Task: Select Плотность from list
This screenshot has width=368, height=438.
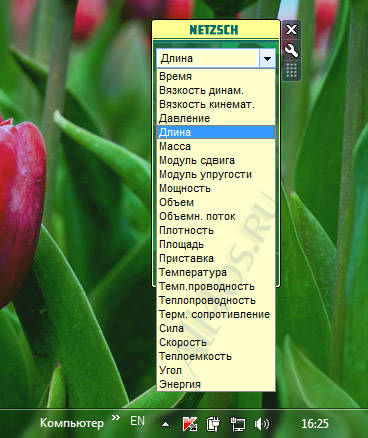Action: click(x=216, y=230)
